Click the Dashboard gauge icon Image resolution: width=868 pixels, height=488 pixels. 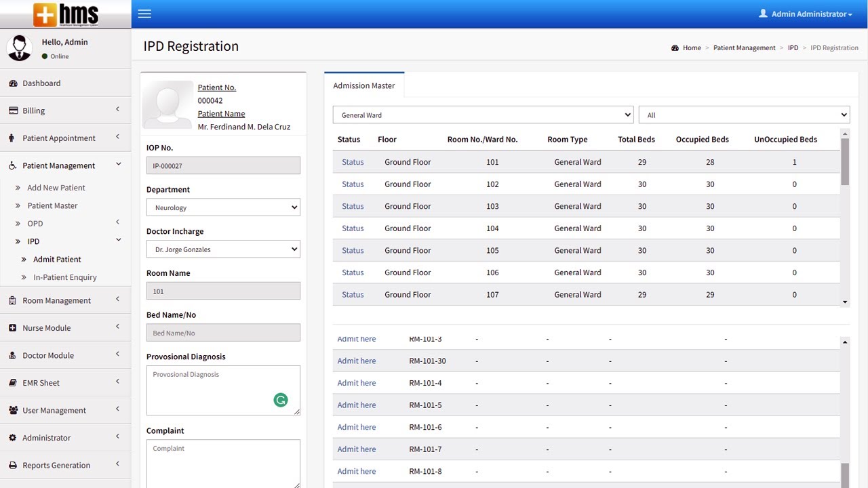[x=13, y=83]
